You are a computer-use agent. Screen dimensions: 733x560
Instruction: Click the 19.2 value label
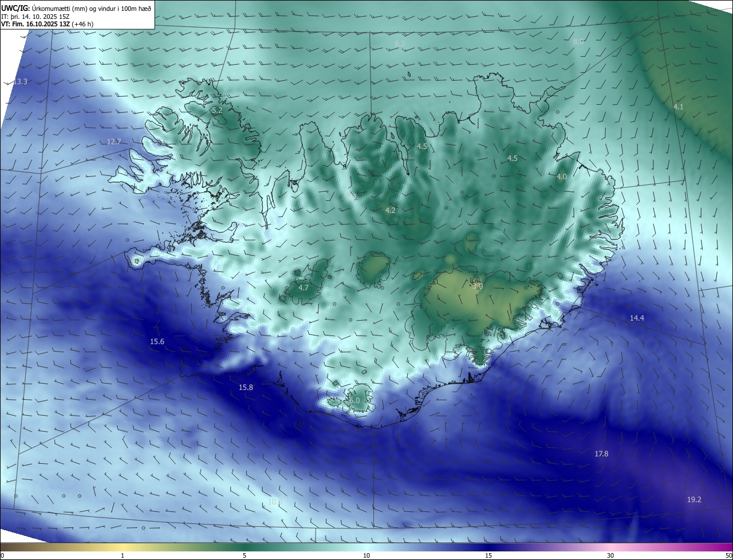tap(694, 499)
